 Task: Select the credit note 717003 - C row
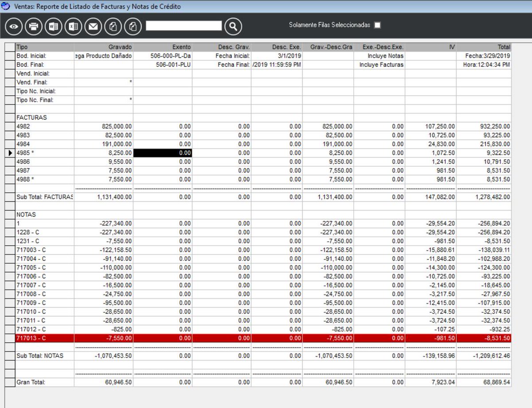(263, 250)
